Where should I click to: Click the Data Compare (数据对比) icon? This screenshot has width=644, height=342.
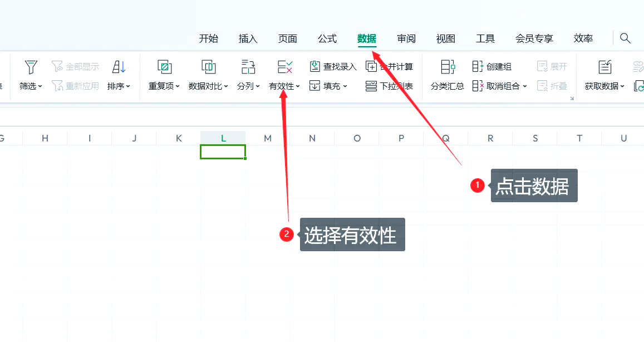click(208, 67)
